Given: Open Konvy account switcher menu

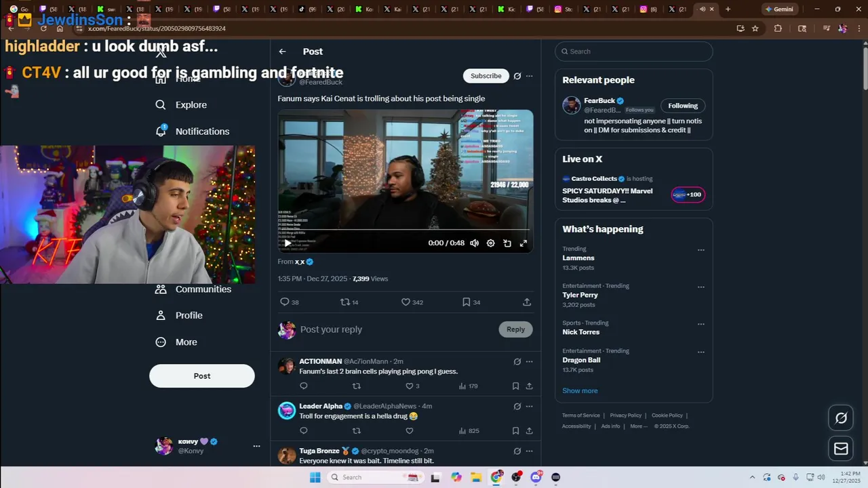Looking at the screenshot, I should (256, 446).
